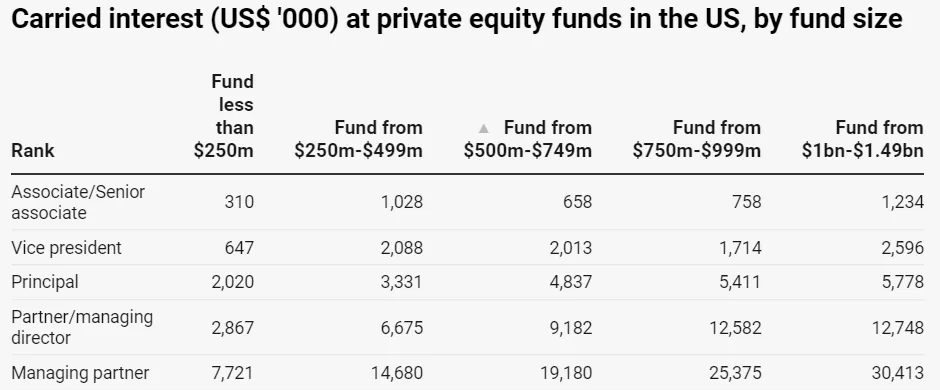Select the Managing partner row label
This screenshot has height=390, width=940.
coord(80,373)
